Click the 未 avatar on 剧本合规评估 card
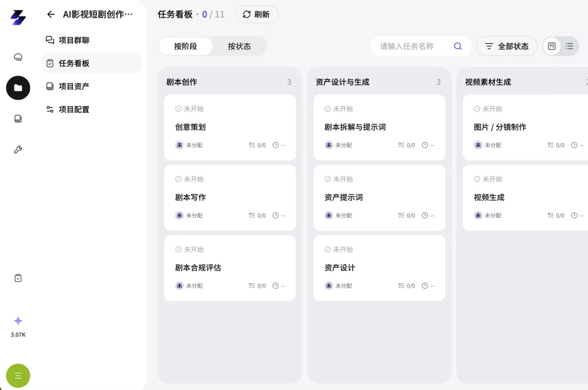Viewport: 588px width, 390px height. 179,286
